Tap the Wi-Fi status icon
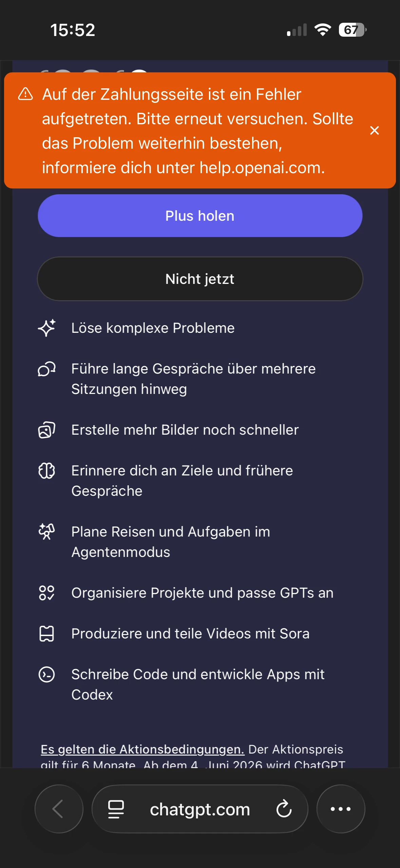Image resolution: width=400 pixels, height=868 pixels. click(323, 30)
